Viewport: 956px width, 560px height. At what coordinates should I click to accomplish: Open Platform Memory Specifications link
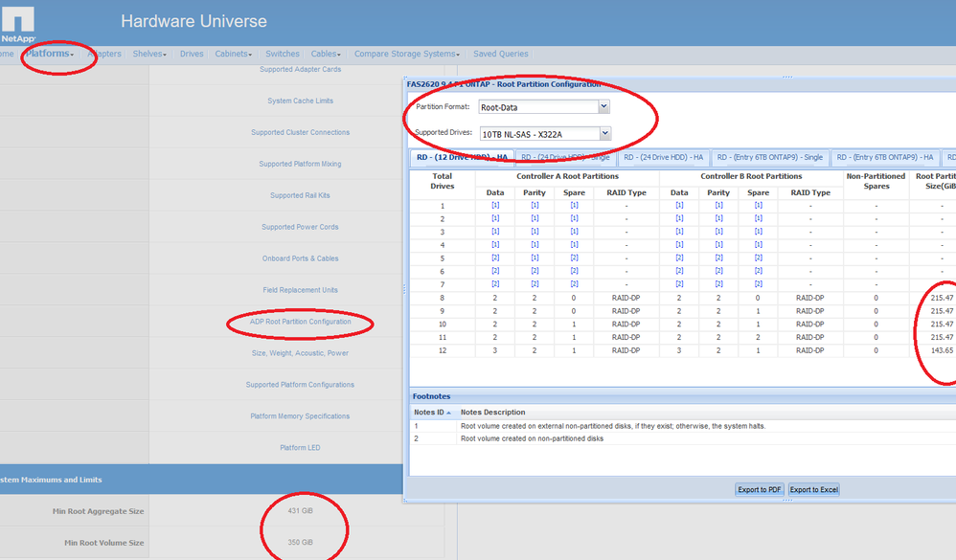(300, 416)
